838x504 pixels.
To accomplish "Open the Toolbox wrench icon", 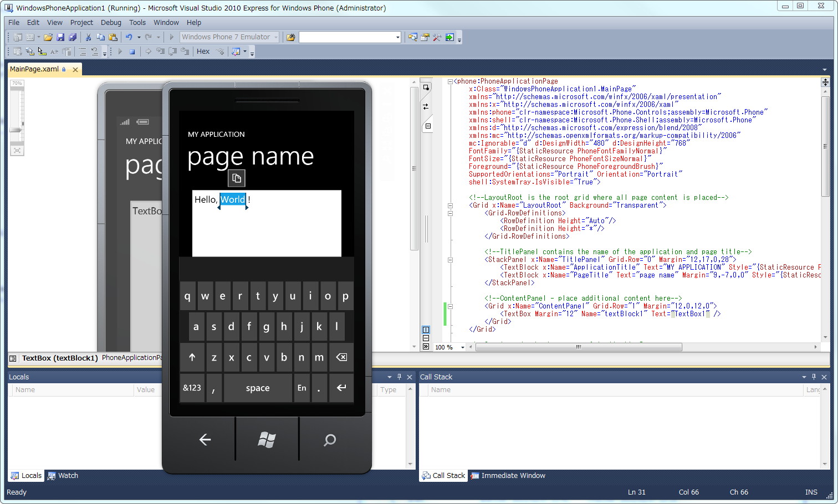I will pos(437,37).
